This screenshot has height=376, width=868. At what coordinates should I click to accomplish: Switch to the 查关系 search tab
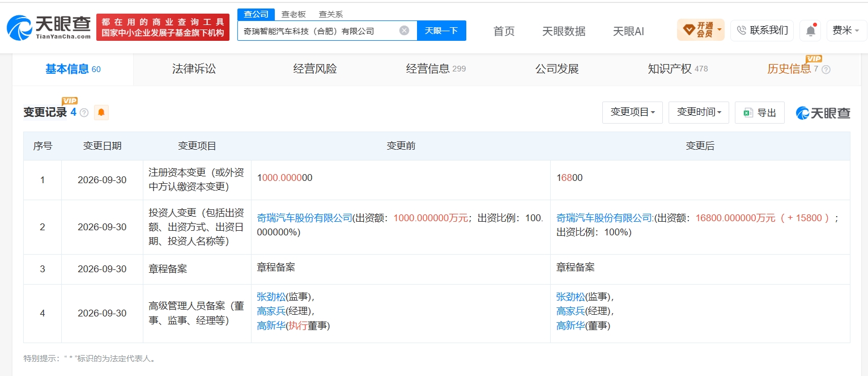(x=331, y=14)
